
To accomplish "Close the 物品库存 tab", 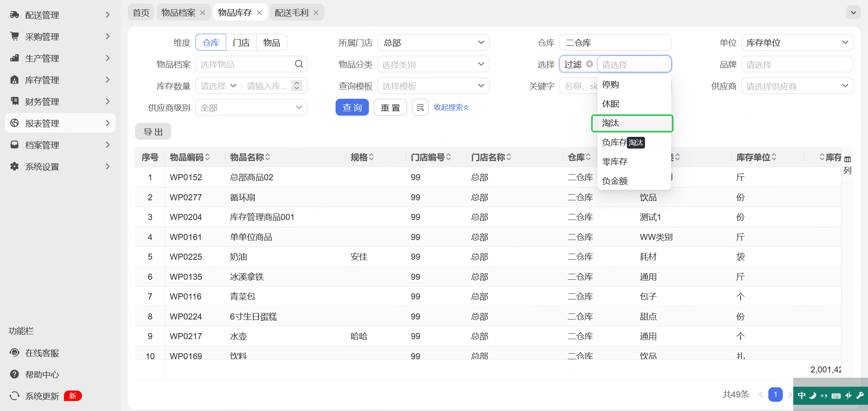I will coord(260,13).
